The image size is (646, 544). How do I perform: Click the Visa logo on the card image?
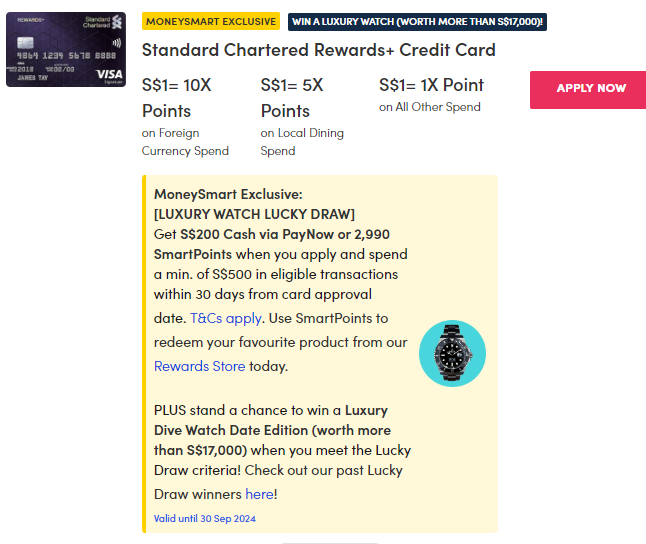point(110,75)
